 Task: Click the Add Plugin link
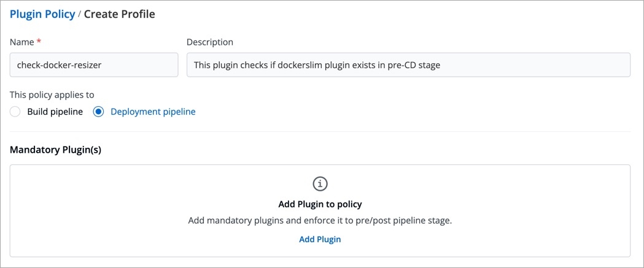pyautogui.click(x=320, y=239)
